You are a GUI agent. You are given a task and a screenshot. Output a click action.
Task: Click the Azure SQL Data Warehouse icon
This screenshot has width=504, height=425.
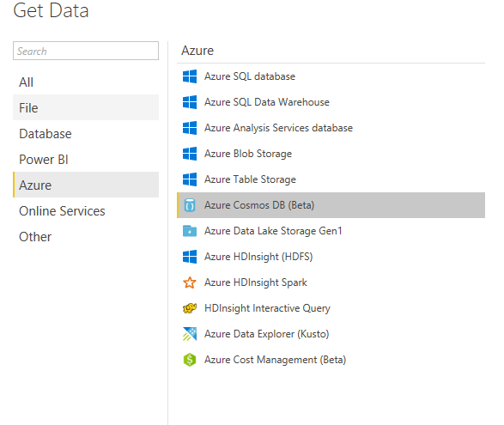(190, 102)
